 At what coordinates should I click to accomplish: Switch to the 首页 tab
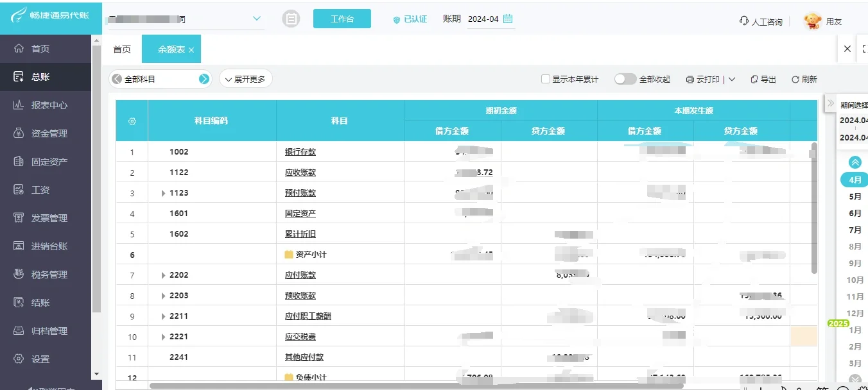(x=121, y=49)
